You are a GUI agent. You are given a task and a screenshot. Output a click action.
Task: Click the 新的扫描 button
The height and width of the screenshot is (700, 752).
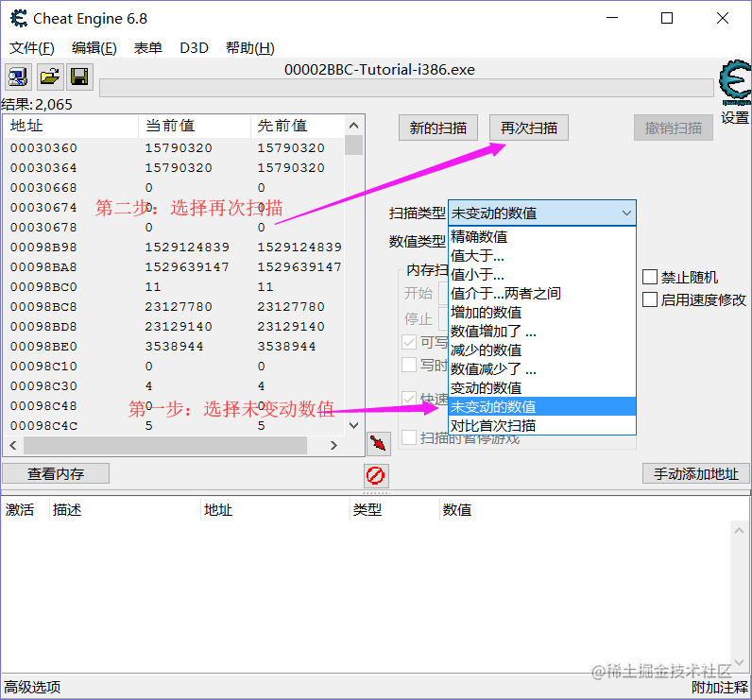pyautogui.click(x=437, y=128)
